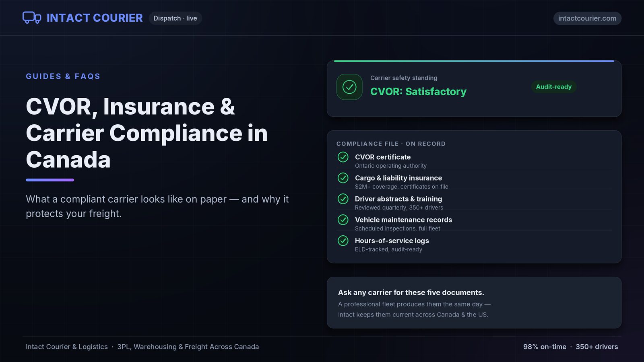The height and width of the screenshot is (362, 644).
Task: Click the check icon beside Vehicle maintenance records
Action: pos(343,220)
